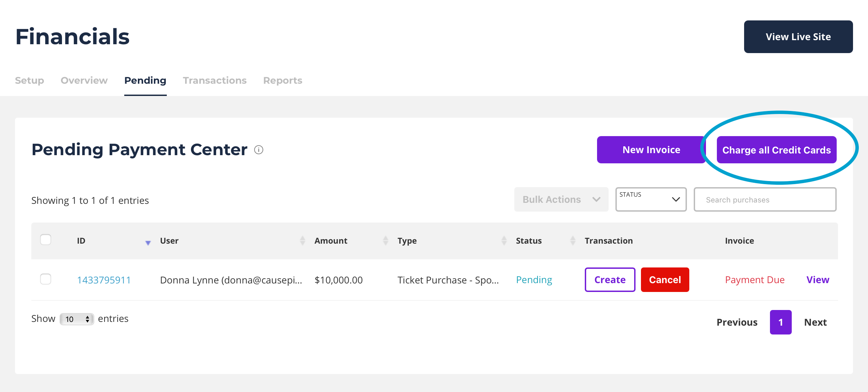Change the show entries count selector
Screen dimensions: 868x392
click(x=77, y=319)
